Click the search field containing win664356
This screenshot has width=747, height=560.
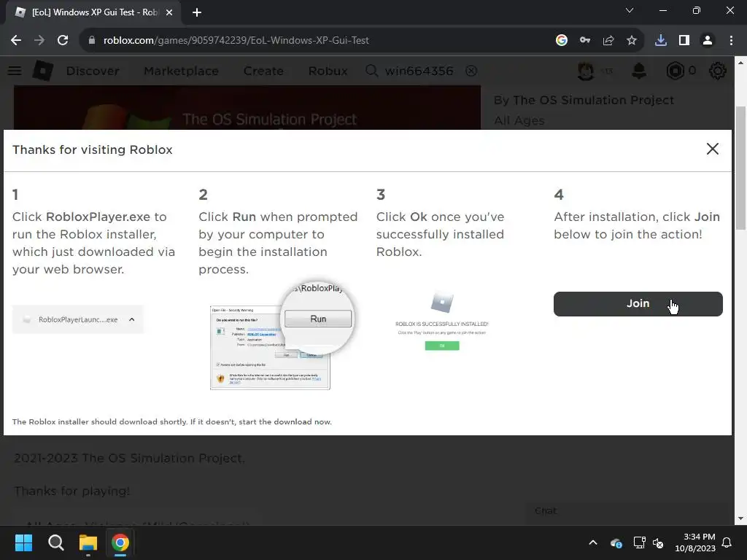tap(419, 71)
